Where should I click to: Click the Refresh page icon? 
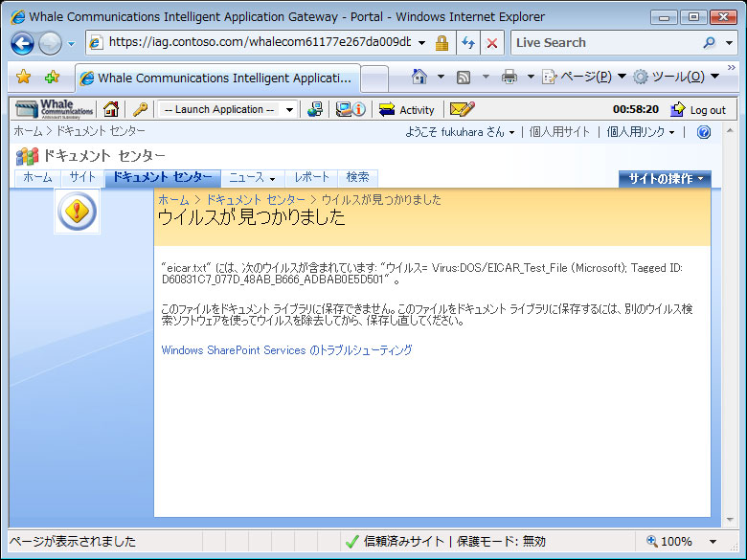[468, 43]
